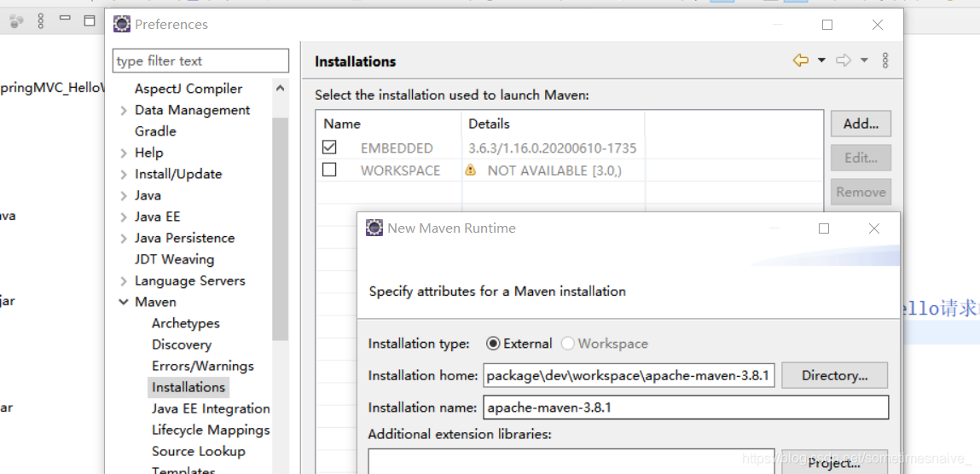This screenshot has height=474, width=980.
Task: Click the maximize view icon in Eclipse toolbar
Action: (90, 20)
